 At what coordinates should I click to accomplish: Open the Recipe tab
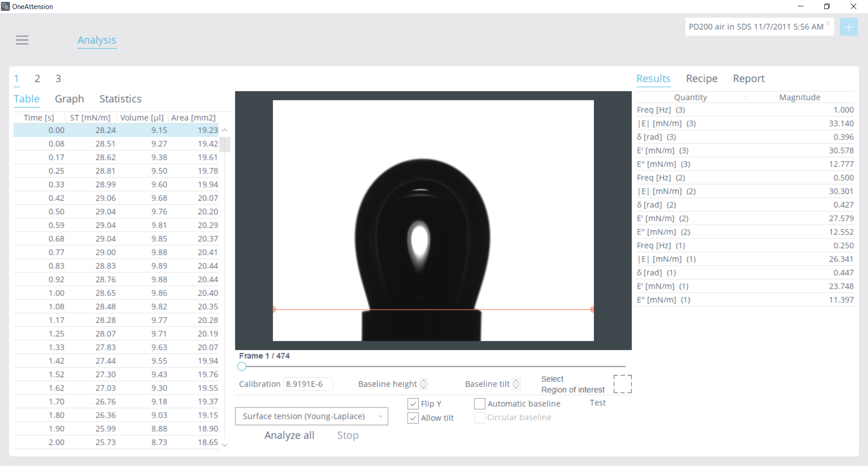click(x=701, y=79)
